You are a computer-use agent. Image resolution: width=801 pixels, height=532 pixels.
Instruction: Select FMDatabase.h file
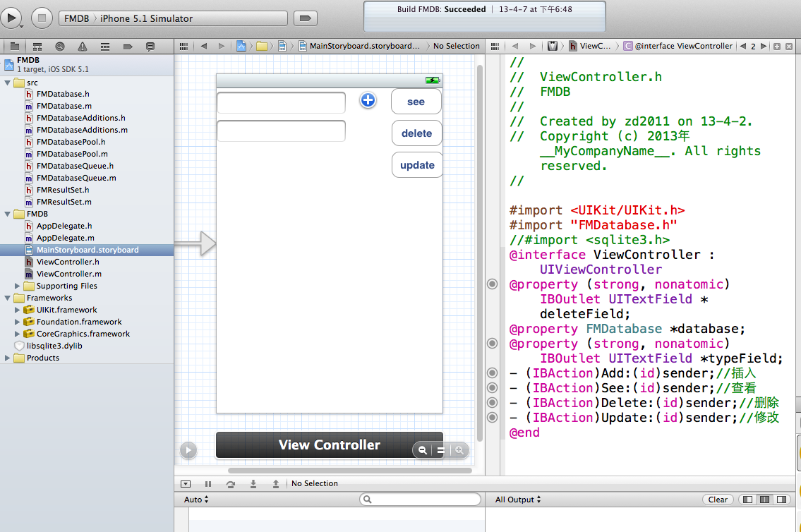pos(63,94)
